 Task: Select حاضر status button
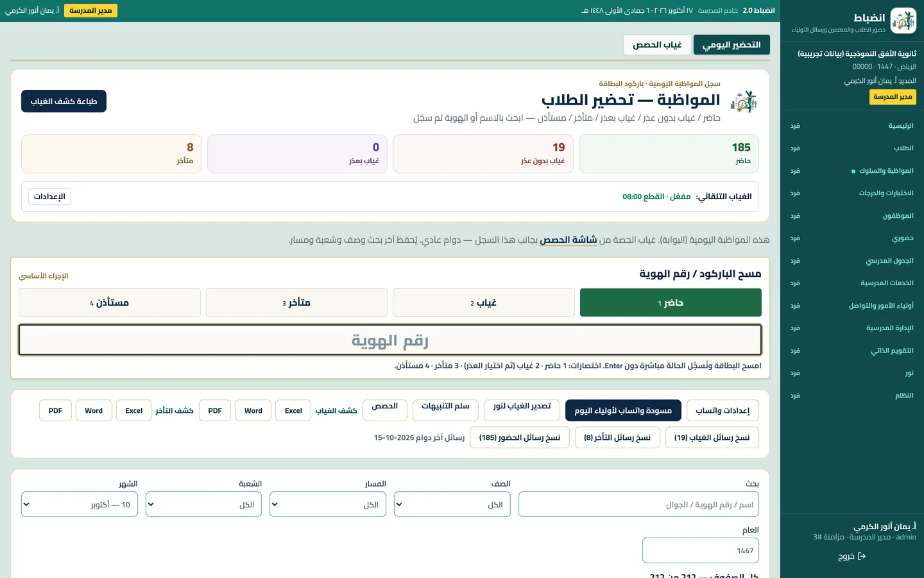click(671, 302)
